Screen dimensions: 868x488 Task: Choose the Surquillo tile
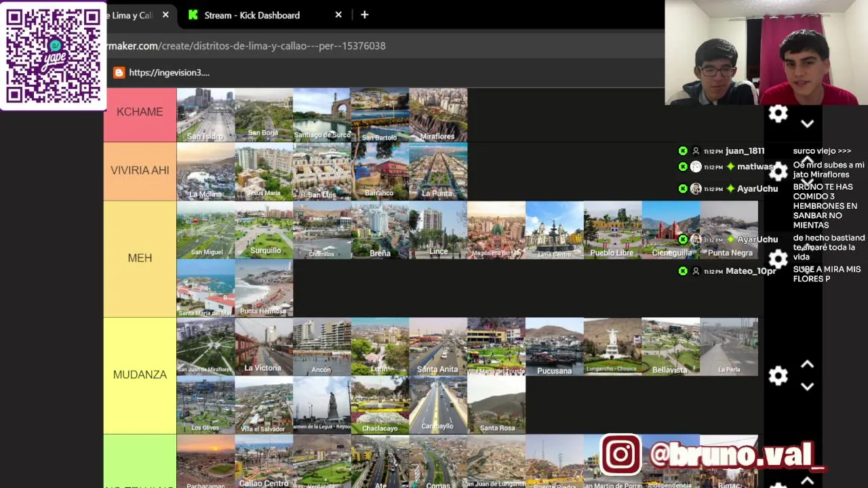(264, 230)
